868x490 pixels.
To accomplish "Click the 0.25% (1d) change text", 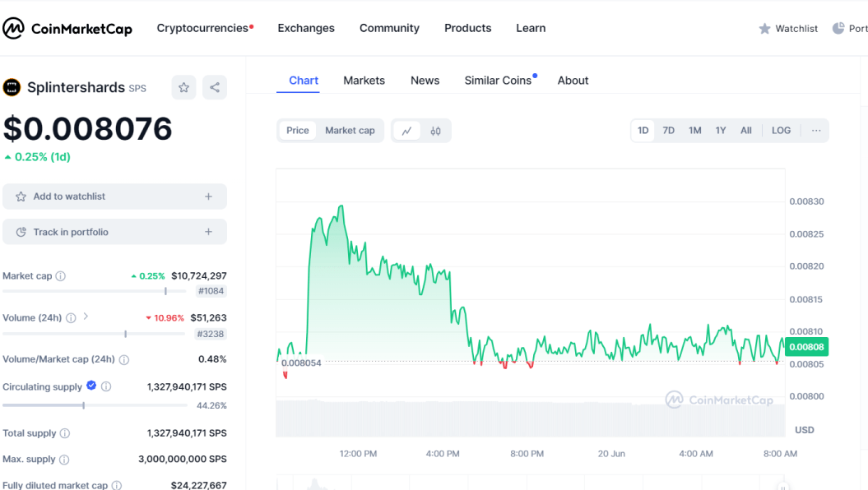I will click(43, 157).
